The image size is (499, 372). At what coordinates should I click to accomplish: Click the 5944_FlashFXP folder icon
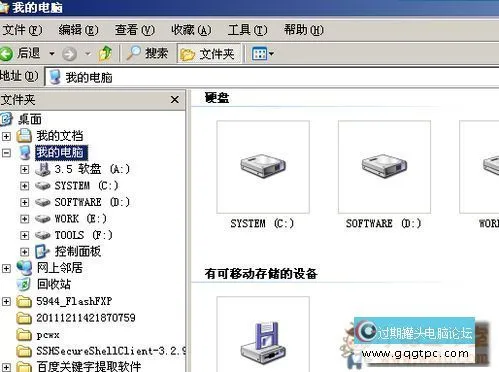coord(24,302)
